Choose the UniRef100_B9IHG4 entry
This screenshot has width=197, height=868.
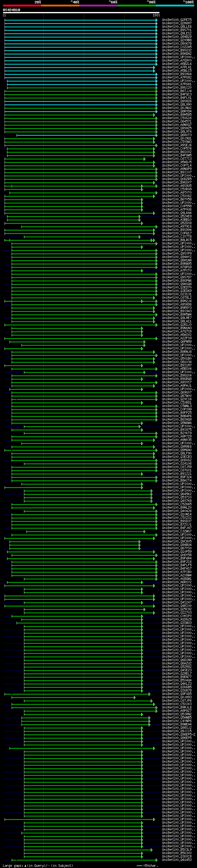177,74
